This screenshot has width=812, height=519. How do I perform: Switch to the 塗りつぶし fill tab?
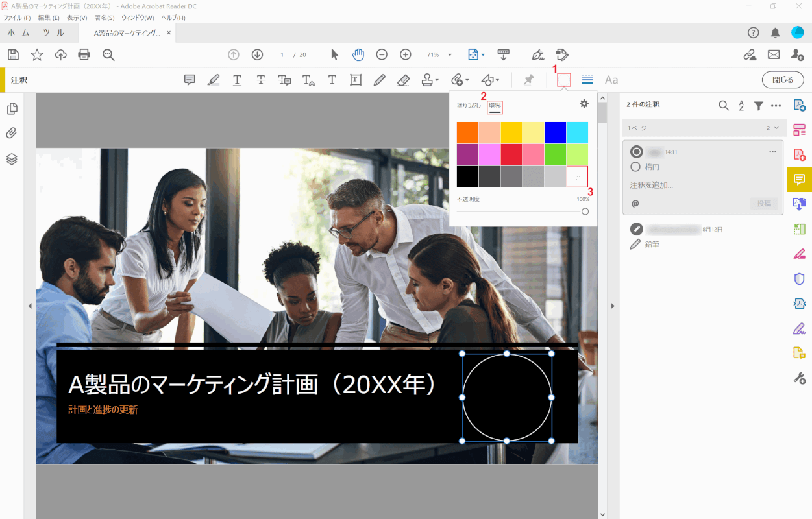[x=469, y=105]
